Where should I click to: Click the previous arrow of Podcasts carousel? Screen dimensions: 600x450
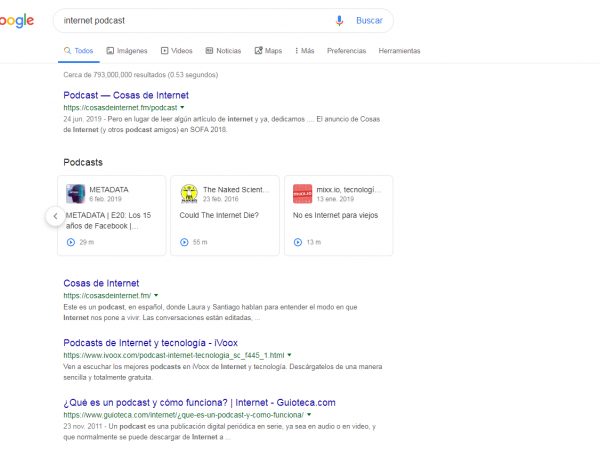pyautogui.click(x=55, y=216)
